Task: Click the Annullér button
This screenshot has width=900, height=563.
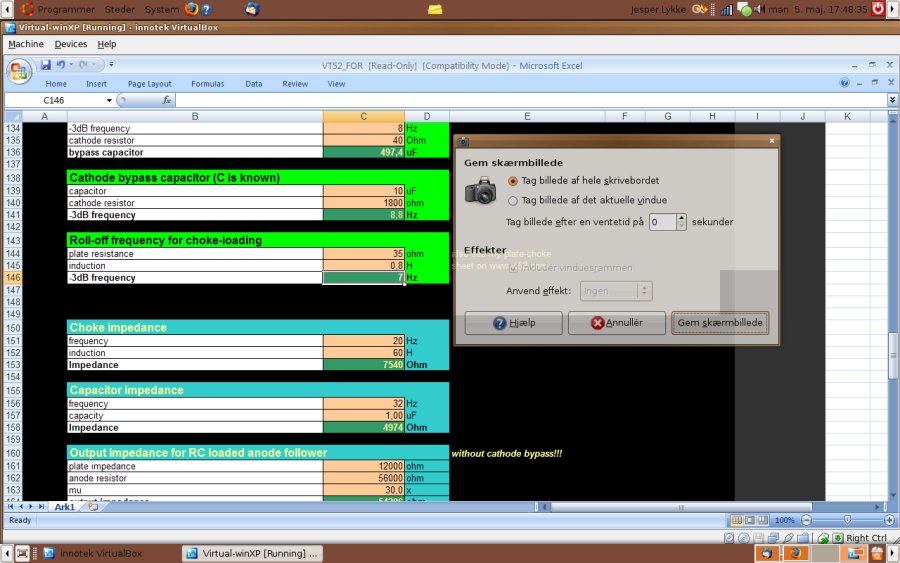Action: tap(616, 323)
